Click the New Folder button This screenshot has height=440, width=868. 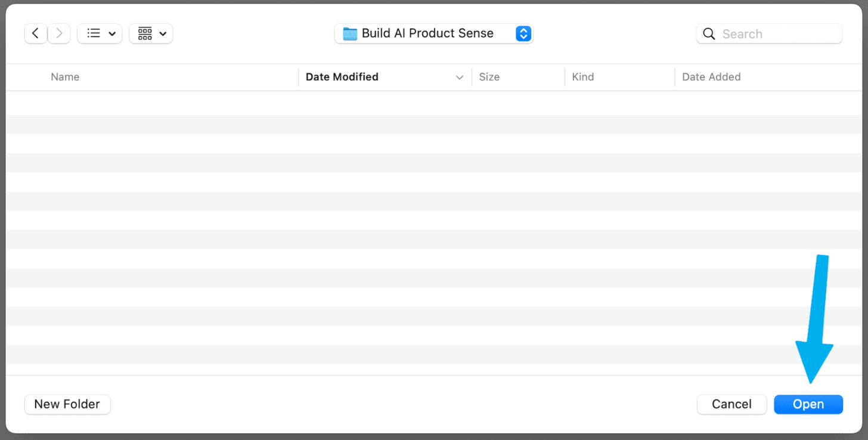[67, 404]
